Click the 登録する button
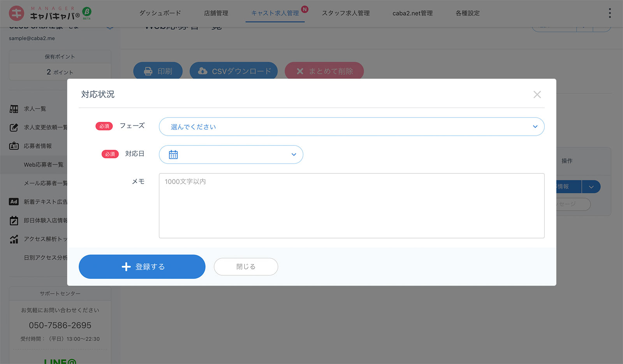Image resolution: width=623 pixels, height=364 pixels. coord(142,267)
